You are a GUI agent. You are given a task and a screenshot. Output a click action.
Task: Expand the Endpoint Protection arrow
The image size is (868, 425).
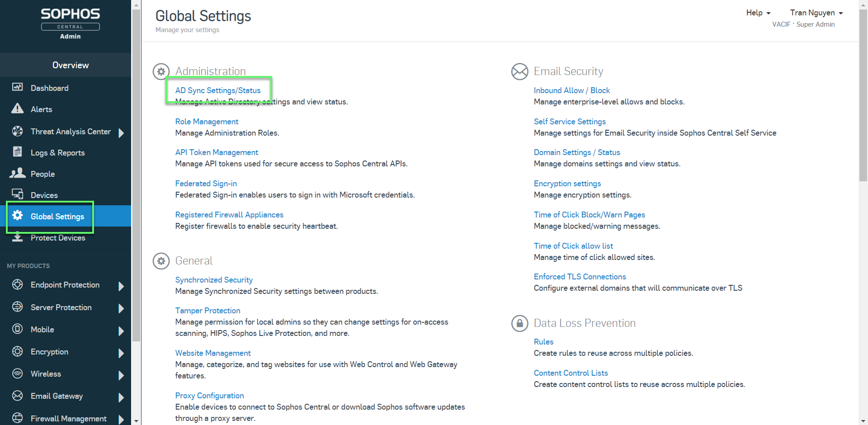point(121,286)
